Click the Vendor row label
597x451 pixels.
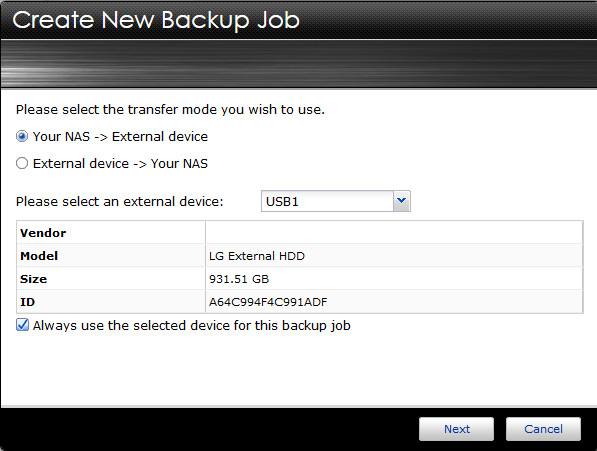pos(43,233)
